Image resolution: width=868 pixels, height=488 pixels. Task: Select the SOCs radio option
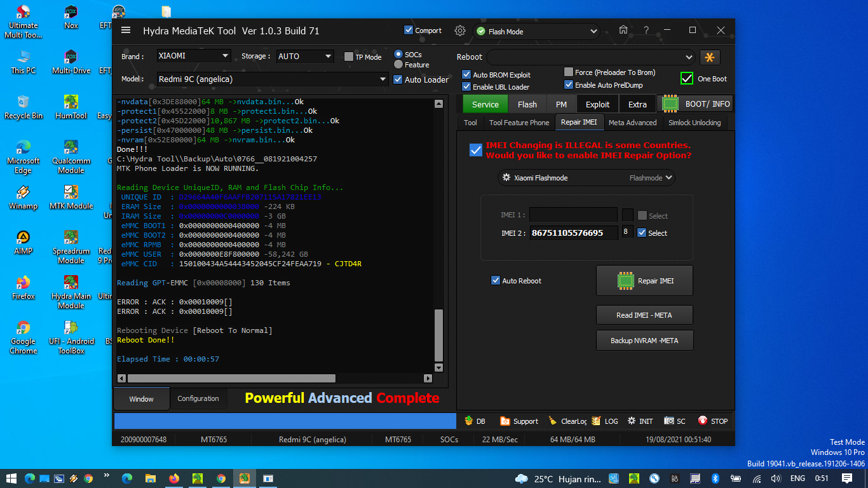[x=398, y=55]
